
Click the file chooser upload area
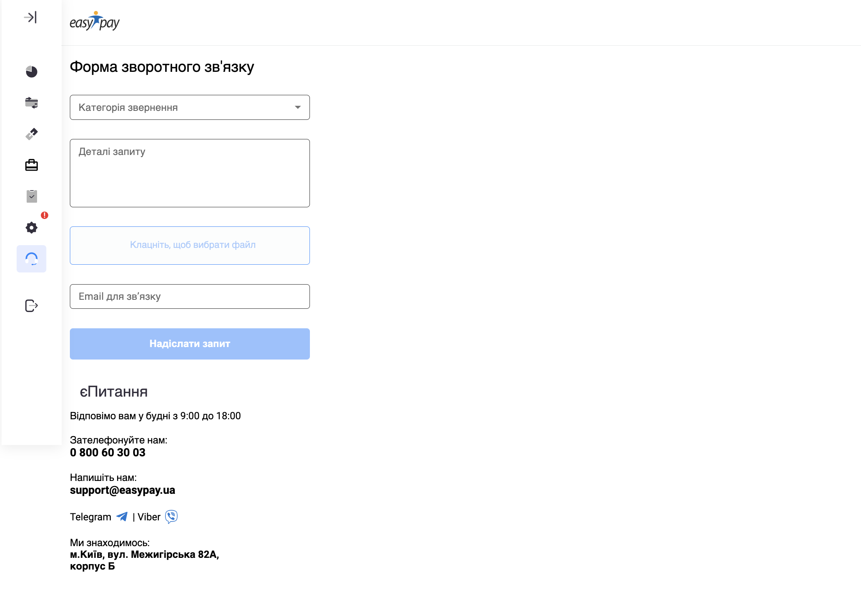click(190, 245)
